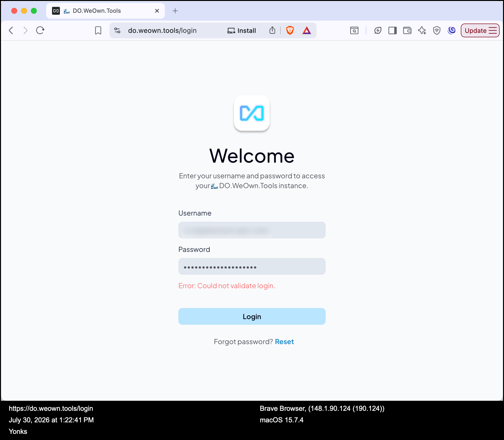This screenshot has width=504, height=440.
Task: Click the Username label
Action: coord(195,213)
